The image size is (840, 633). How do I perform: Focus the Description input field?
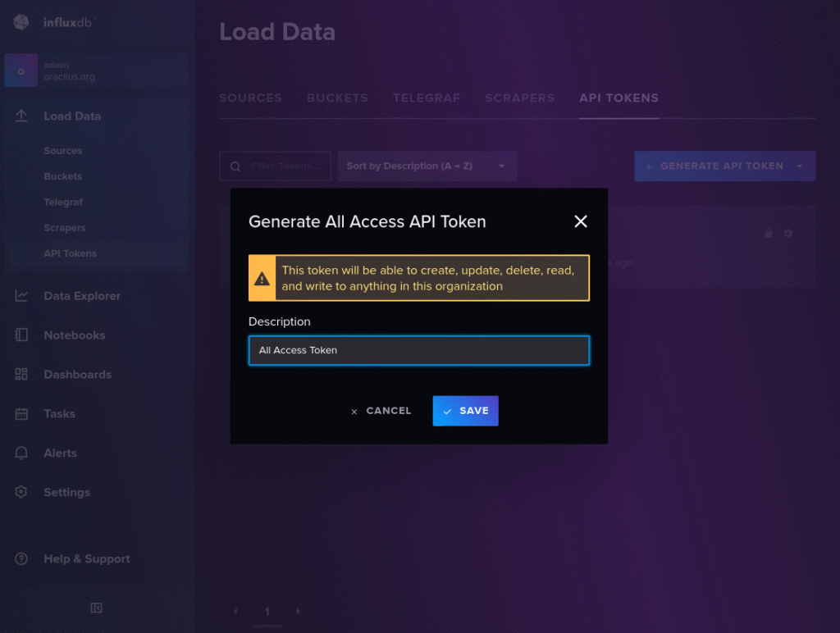(419, 350)
